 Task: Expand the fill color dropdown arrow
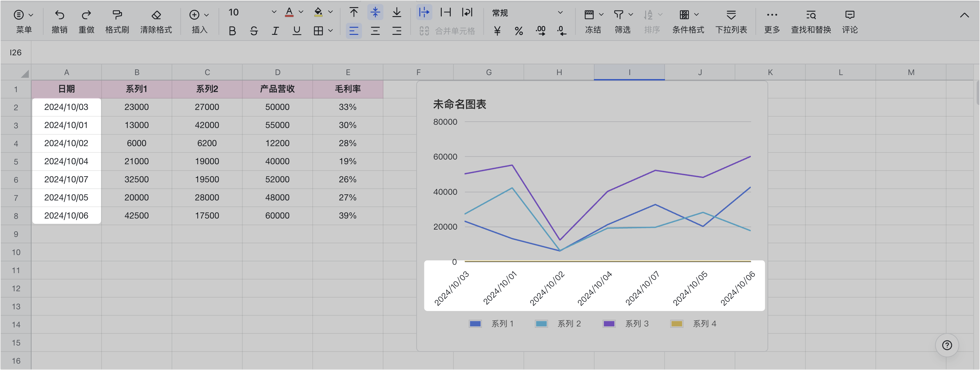point(330,12)
